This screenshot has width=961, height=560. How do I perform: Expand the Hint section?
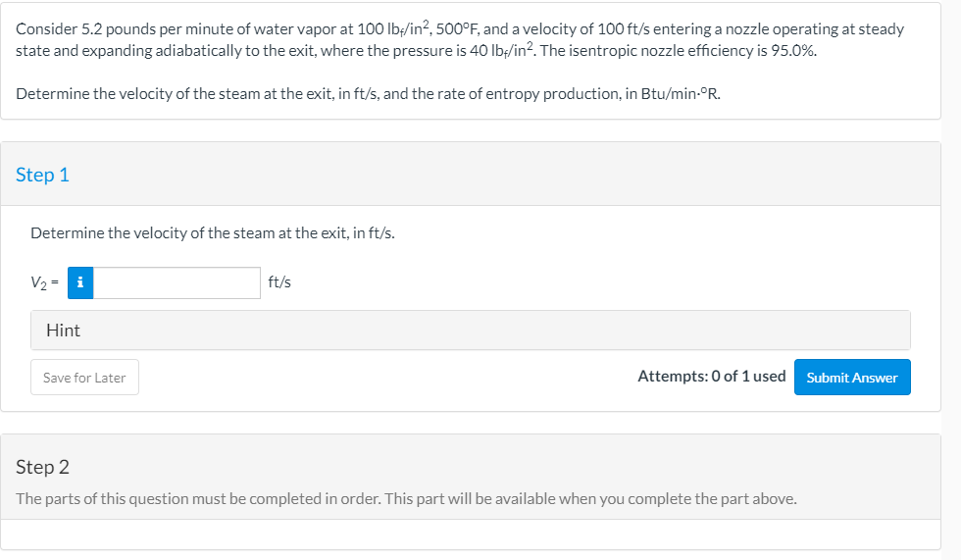pyautogui.click(x=470, y=331)
